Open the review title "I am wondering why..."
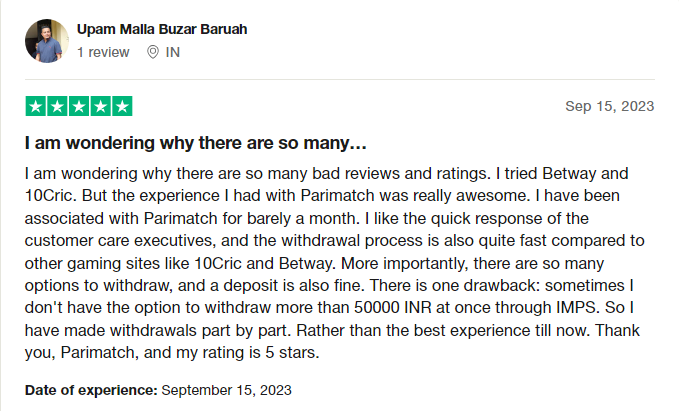 (196, 143)
